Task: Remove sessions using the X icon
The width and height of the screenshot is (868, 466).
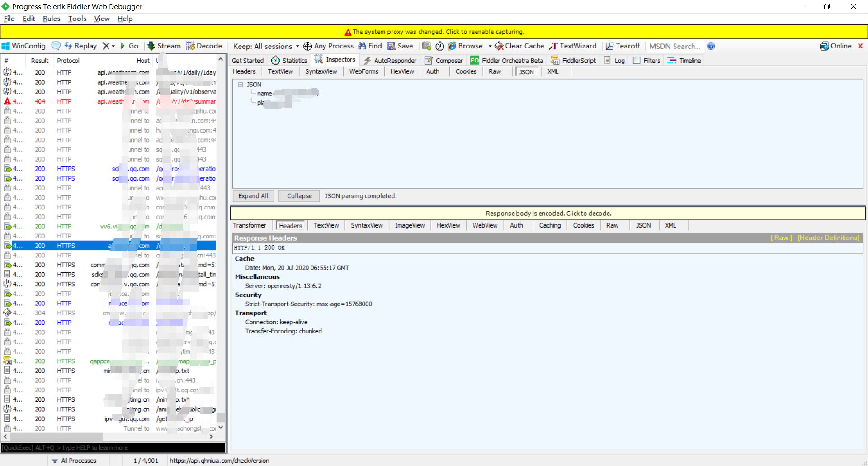Action: tap(105, 46)
